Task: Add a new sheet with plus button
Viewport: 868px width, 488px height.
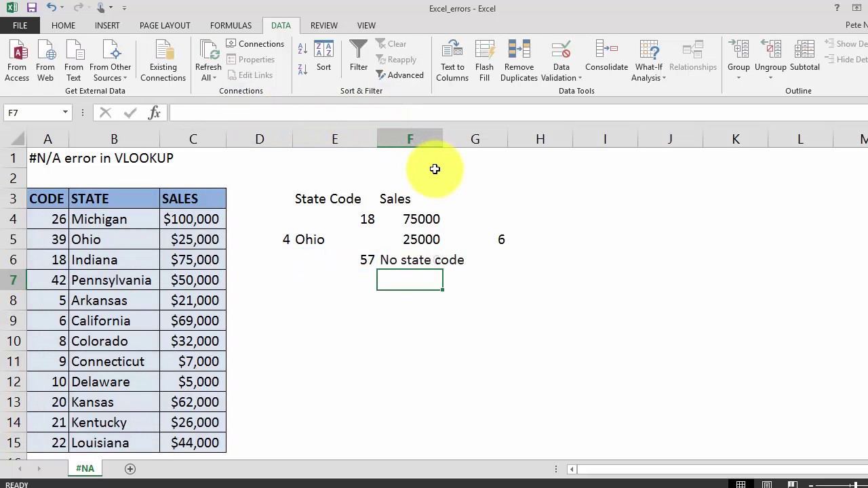Action: (130, 468)
